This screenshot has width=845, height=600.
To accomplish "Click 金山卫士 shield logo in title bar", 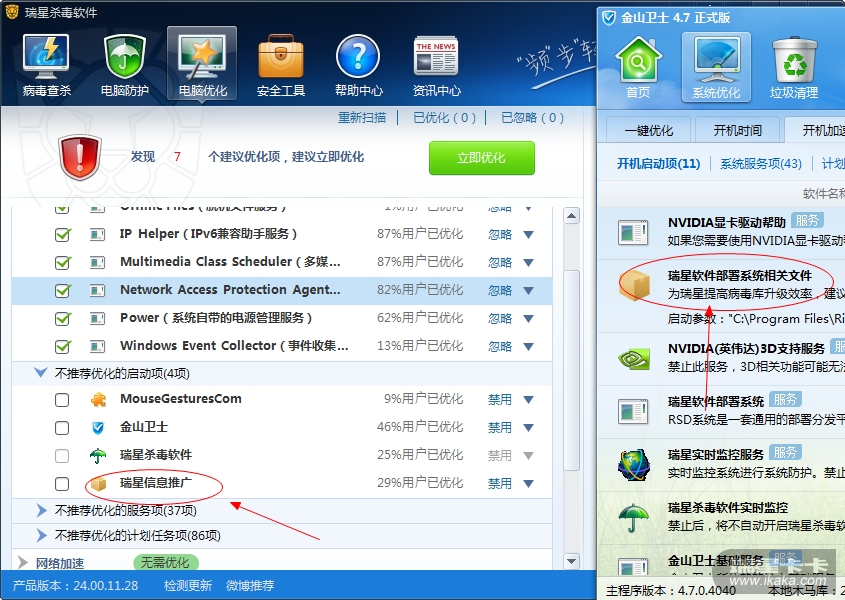I will click(609, 18).
